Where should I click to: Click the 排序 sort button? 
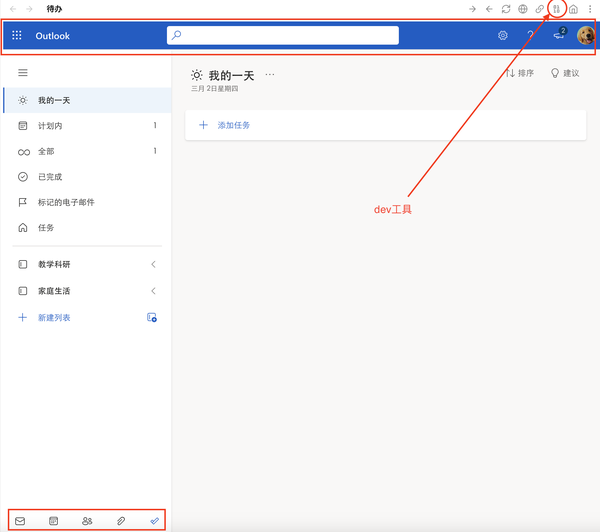[x=520, y=73]
